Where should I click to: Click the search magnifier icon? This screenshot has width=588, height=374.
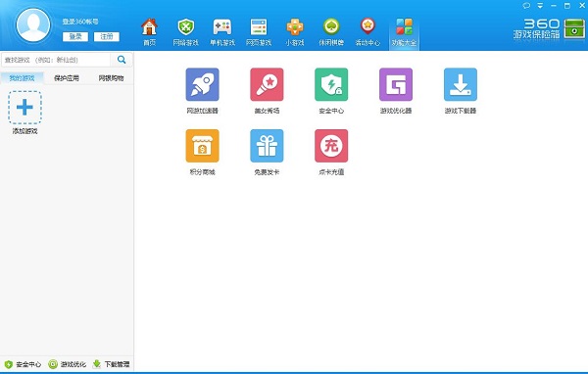122,60
